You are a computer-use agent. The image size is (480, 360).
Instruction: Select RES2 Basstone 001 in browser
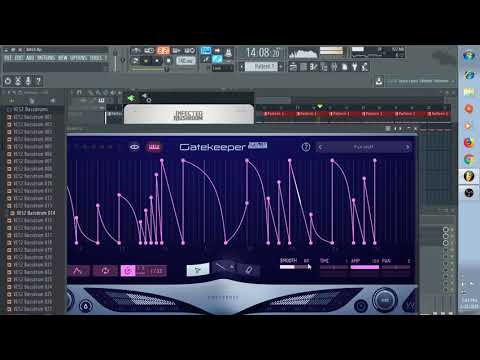(33, 117)
